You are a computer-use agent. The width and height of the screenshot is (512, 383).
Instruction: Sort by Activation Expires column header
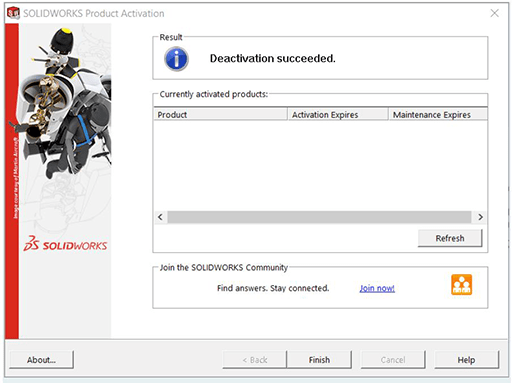point(338,114)
